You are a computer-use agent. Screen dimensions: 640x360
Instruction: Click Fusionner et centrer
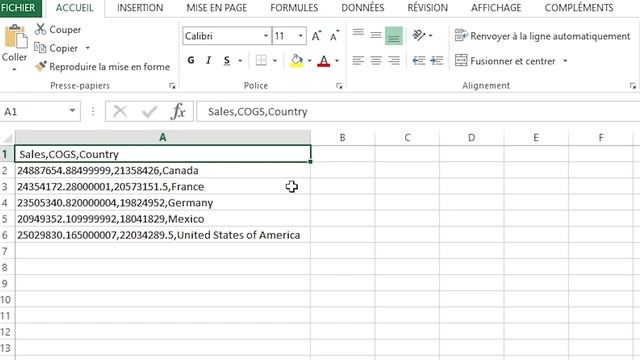[x=505, y=61]
